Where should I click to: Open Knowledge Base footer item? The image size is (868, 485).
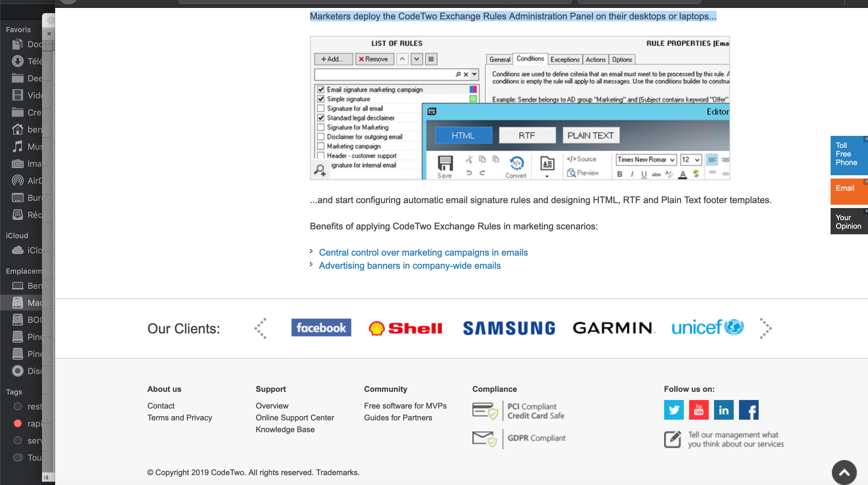[285, 430]
